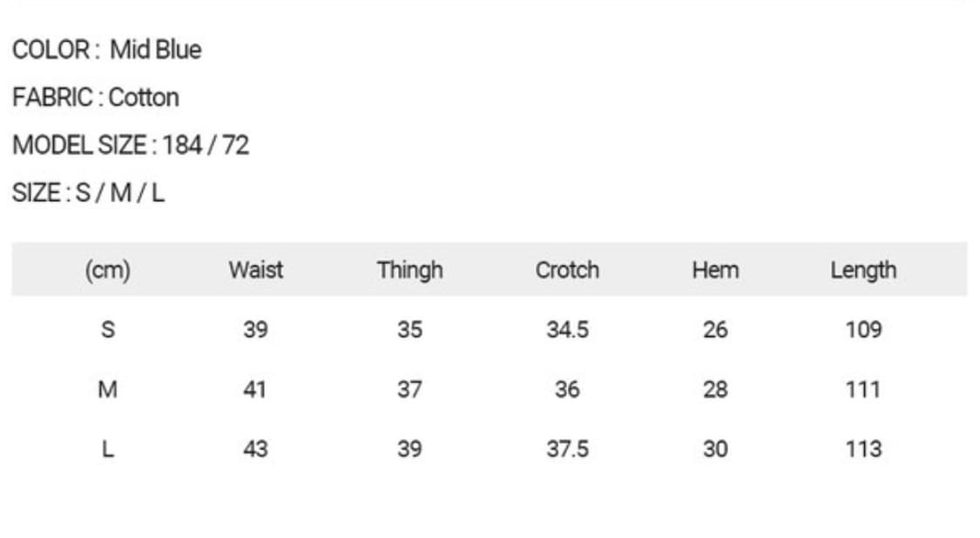This screenshot has width=980, height=538.
Task: Select crotch value 37.5 in the L row
Action: point(567,449)
